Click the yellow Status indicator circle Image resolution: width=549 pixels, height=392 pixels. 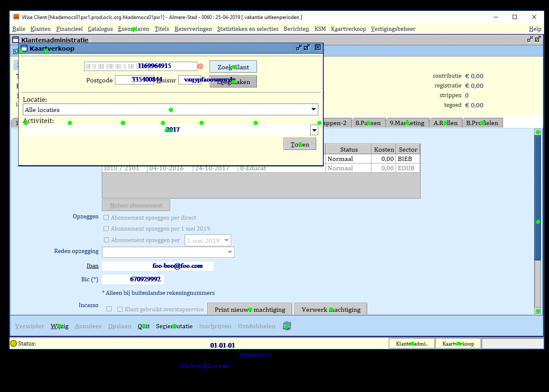(14, 343)
